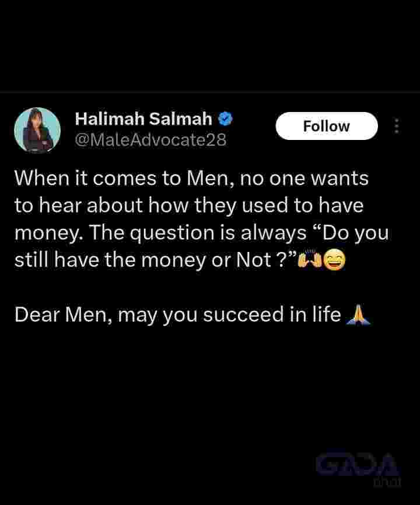This screenshot has height=505, width=420.
Task: Click the horizontal divider above the post
Action: pos(210,93)
